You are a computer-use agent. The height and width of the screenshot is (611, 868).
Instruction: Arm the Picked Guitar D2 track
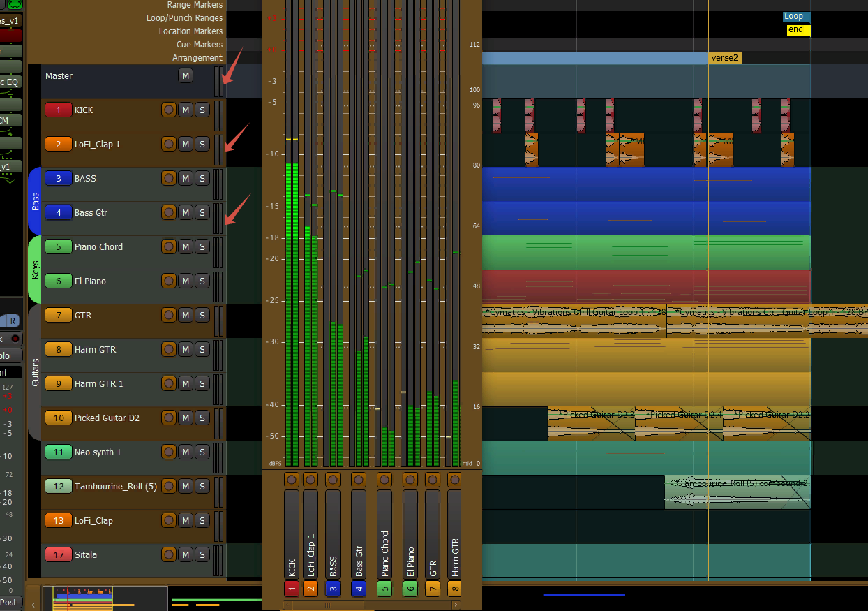tap(169, 418)
